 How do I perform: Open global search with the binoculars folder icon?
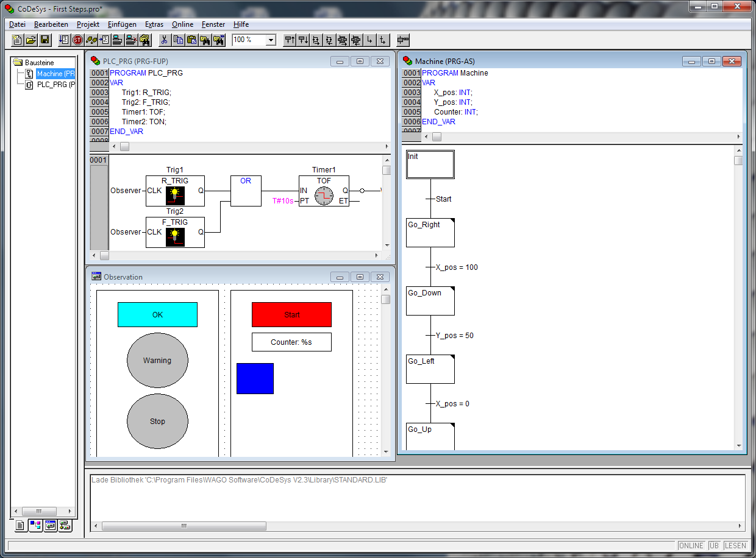[x=144, y=40]
